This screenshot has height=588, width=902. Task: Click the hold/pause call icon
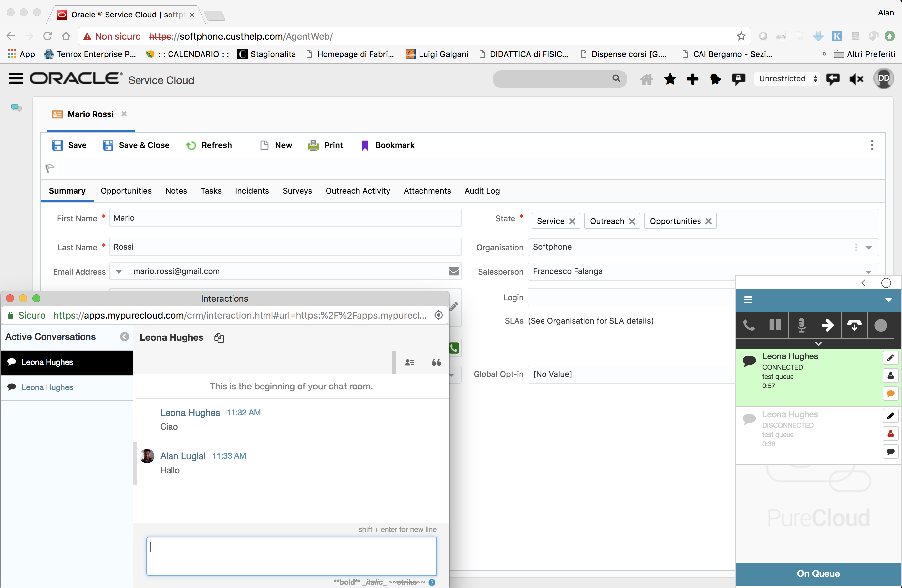tap(775, 325)
